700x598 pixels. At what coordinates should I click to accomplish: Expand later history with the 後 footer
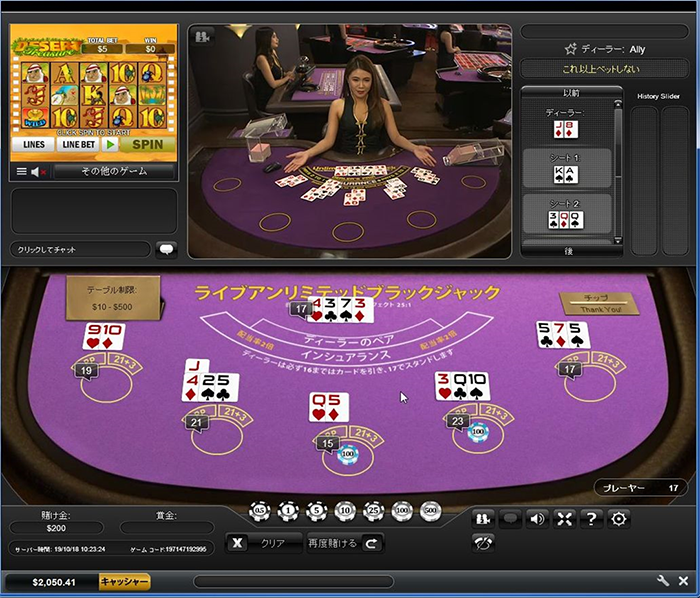[x=569, y=251]
